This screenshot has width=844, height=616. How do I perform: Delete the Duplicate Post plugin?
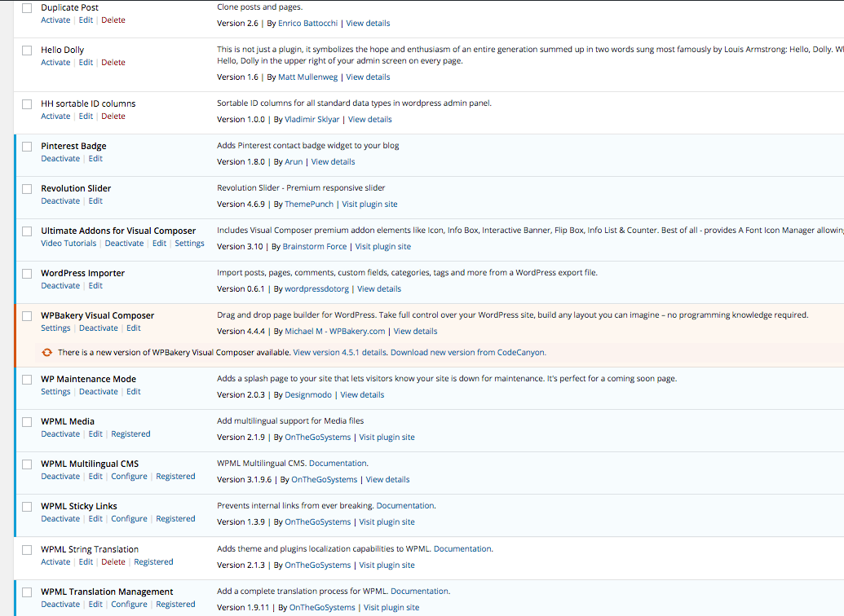coord(113,20)
